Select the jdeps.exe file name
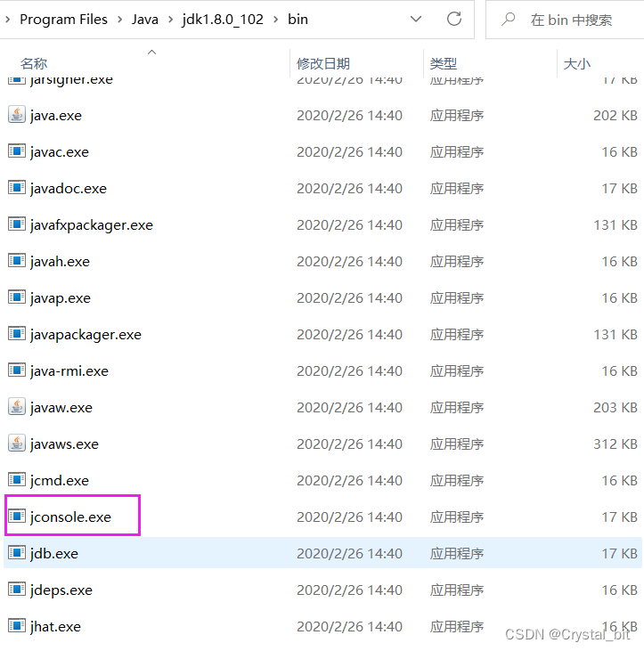 pyautogui.click(x=61, y=590)
